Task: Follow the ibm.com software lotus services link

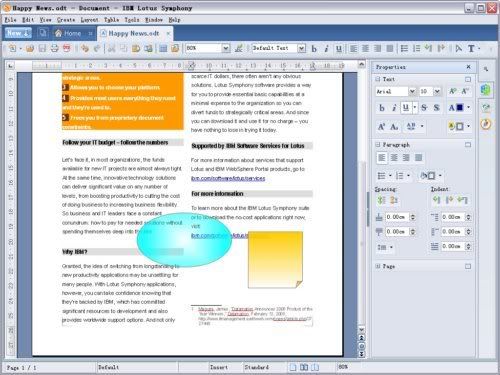Action: pyautogui.click(x=228, y=178)
